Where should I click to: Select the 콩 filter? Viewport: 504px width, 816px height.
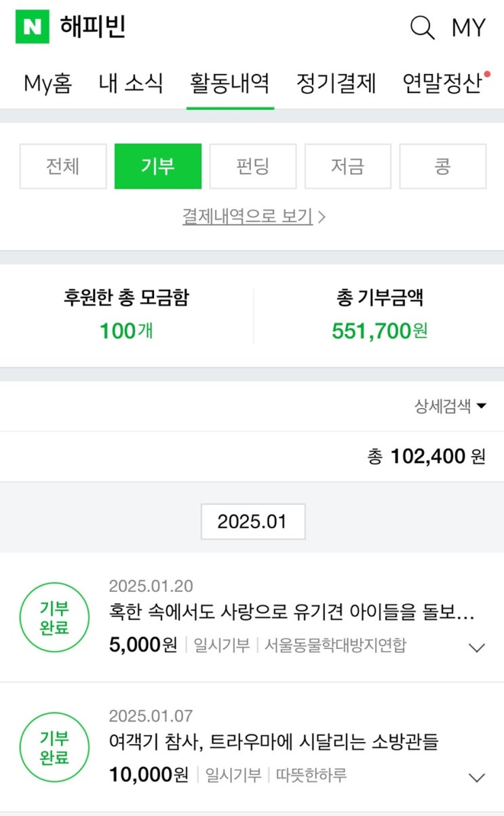(x=443, y=166)
